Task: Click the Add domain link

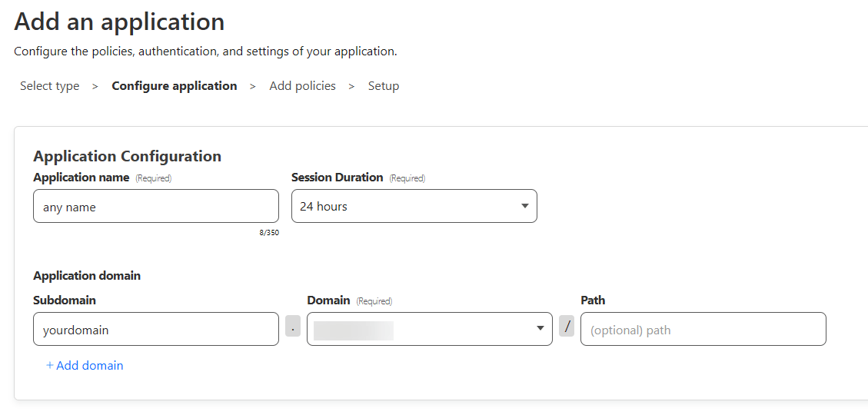Action: coord(85,366)
